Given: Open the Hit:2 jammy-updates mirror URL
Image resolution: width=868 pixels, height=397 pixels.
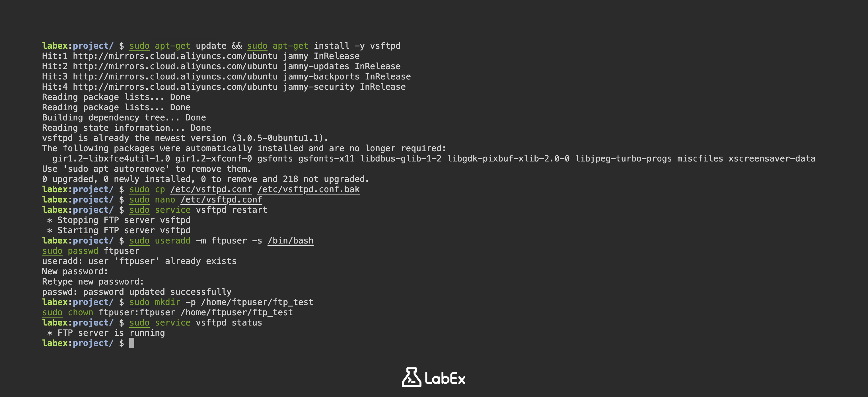Looking at the screenshot, I should click(175, 66).
